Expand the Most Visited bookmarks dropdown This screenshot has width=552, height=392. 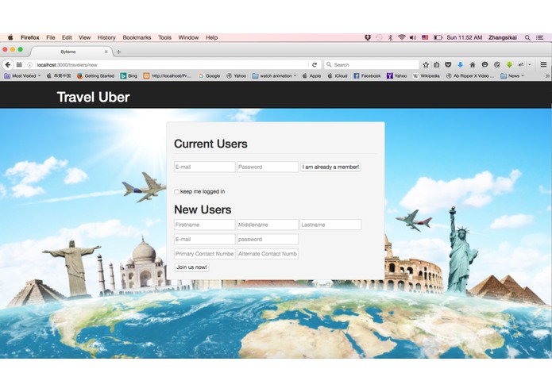click(22, 75)
